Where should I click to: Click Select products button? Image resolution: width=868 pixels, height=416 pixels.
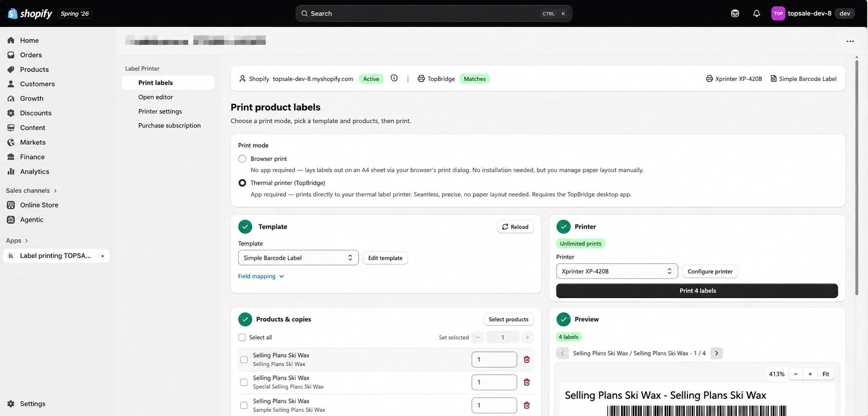(508, 319)
